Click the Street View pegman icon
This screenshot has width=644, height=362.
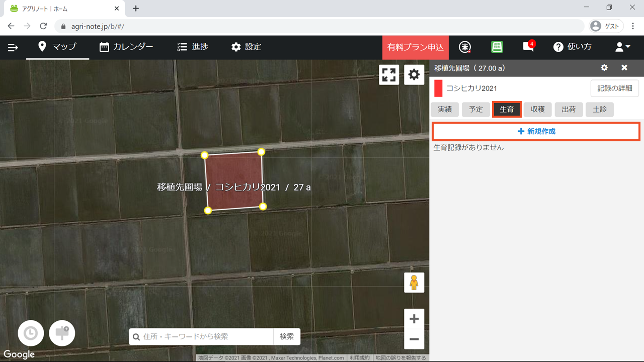coord(414,283)
